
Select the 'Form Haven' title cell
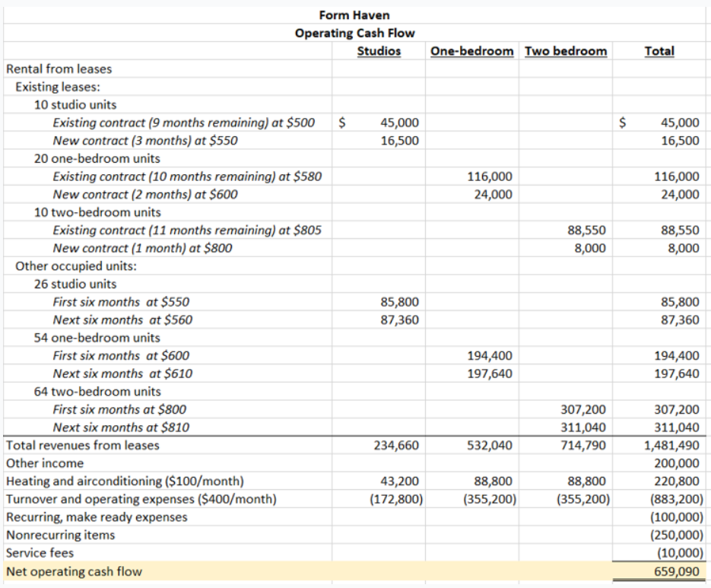[x=354, y=15]
